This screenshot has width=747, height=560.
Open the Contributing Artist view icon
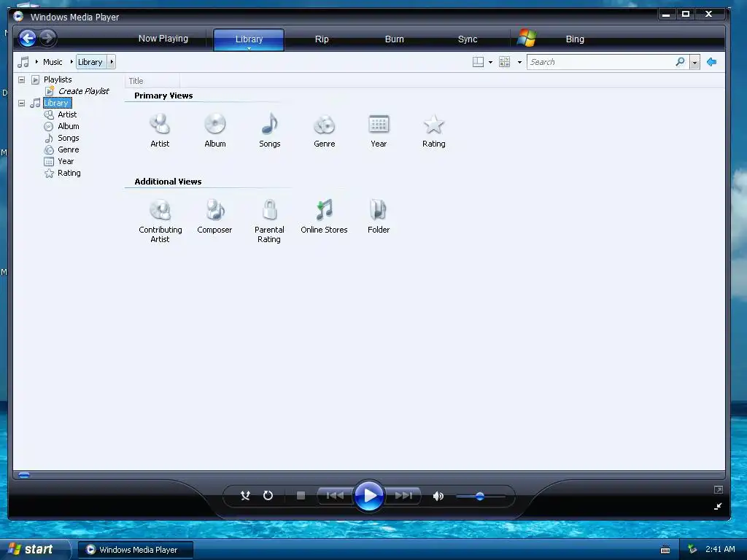(160, 210)
